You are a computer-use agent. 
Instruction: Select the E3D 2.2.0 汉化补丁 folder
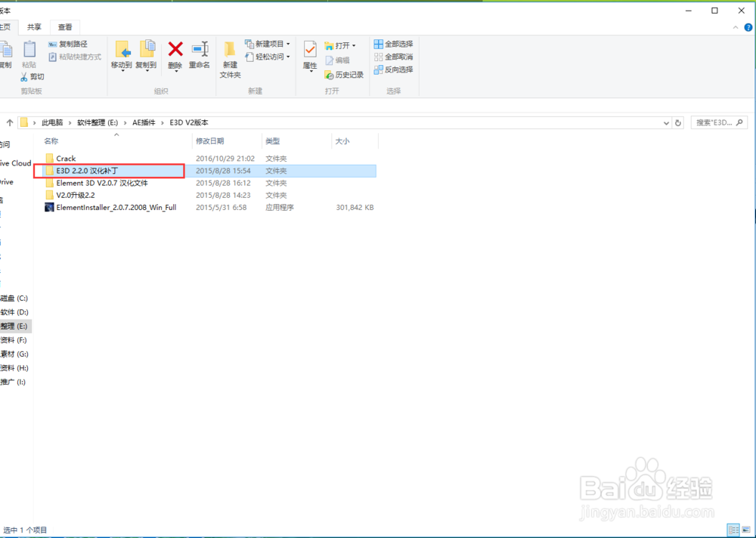point(87,171)
